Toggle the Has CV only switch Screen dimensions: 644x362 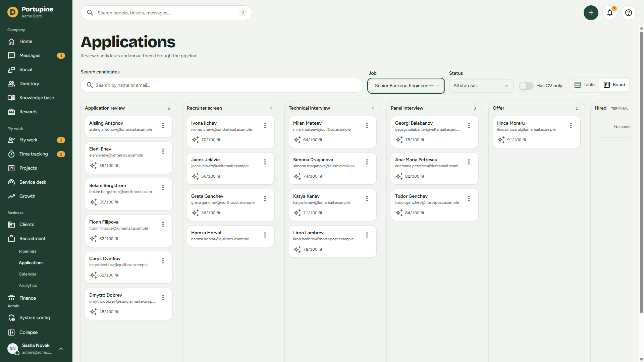pyautogui.click(x=526, y=85)
